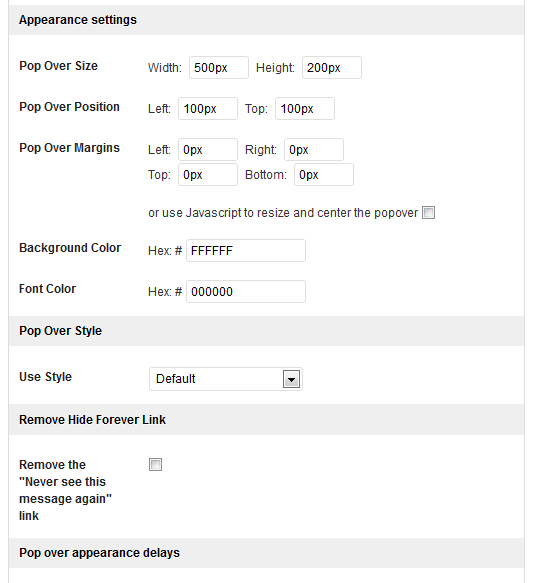Viewport: 560px width, 583px height.
Task: Edit the Background Color hex field
Action: pyautogui.click(x=246, y=251)
